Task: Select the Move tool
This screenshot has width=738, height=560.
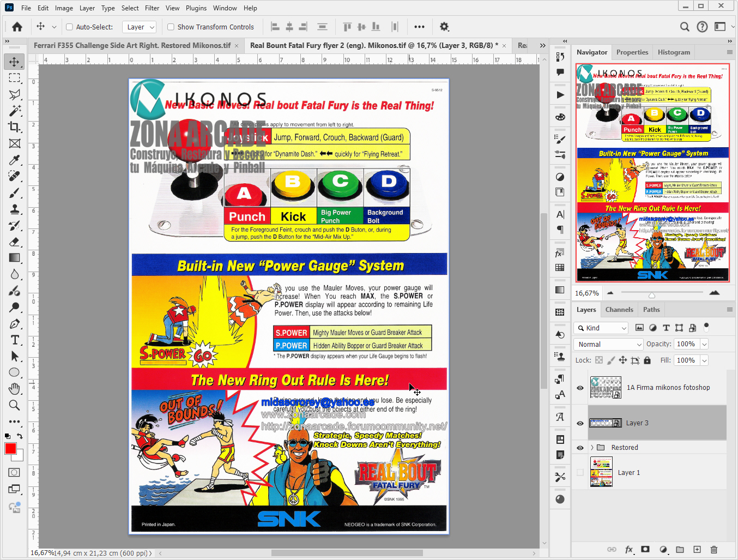Action: [x=15, y=62]
